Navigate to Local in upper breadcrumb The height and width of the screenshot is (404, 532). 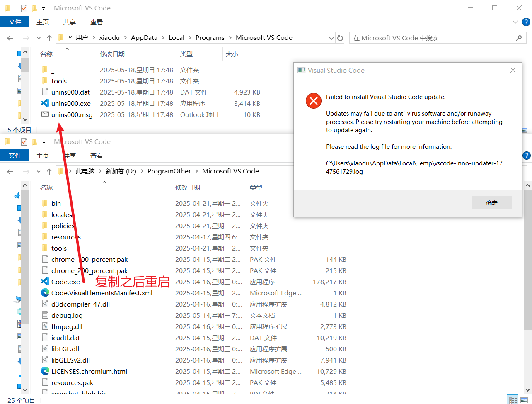click(x=177, y=38)
